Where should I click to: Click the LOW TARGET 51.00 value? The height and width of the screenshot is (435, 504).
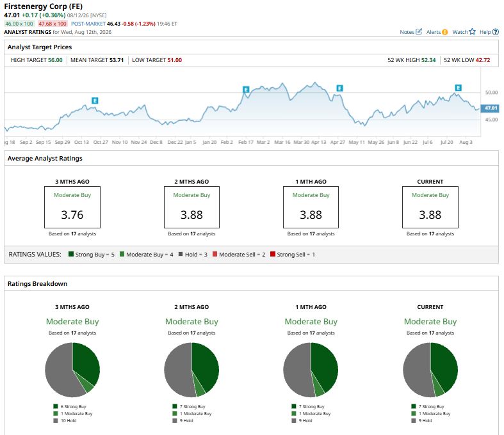click(175, 60)
